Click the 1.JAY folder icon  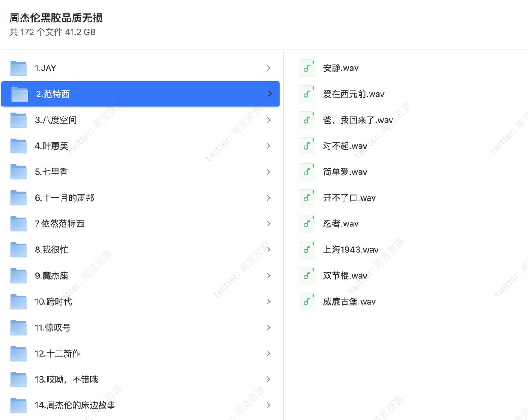pyautogui.click(x=18, y=68)
